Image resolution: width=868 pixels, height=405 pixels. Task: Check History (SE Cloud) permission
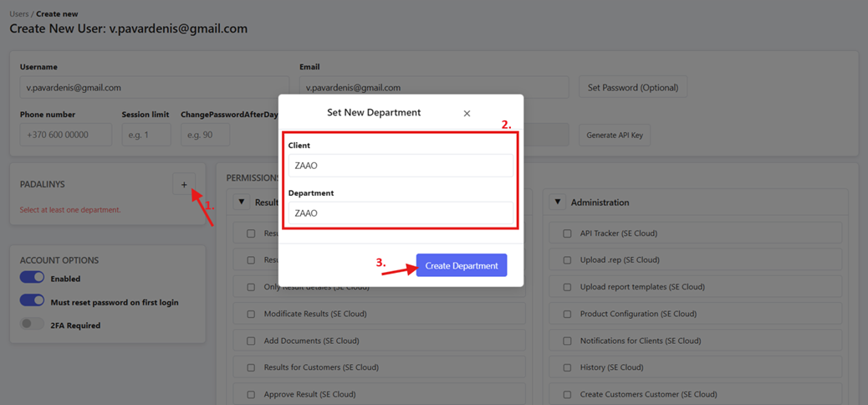click(567, 367)
